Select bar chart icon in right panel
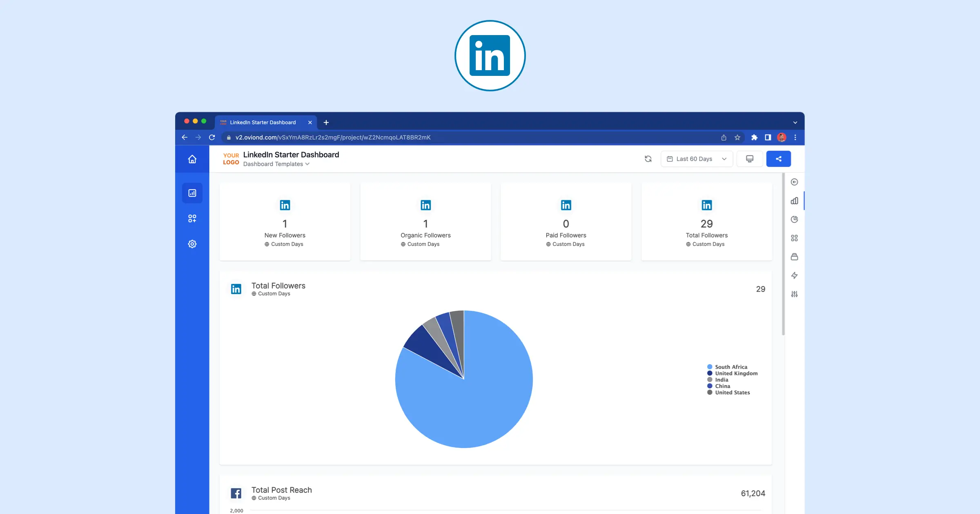 point(794,201)
